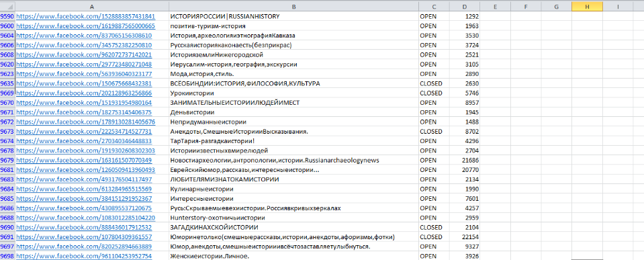Select column F header
Screen dimensions: 644x260
[x=526, y=6]
